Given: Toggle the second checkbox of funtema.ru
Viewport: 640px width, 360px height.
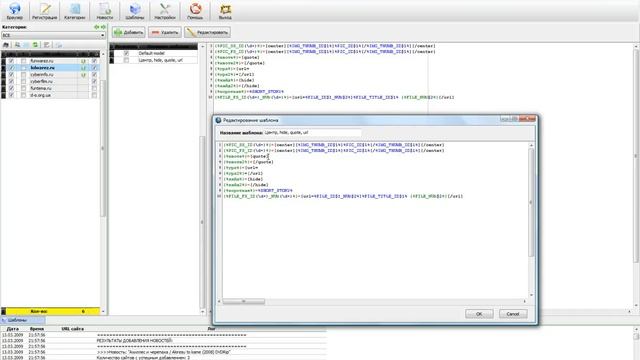Looking at the screenshot, I should pyautogui.click(x=24, y=89).
